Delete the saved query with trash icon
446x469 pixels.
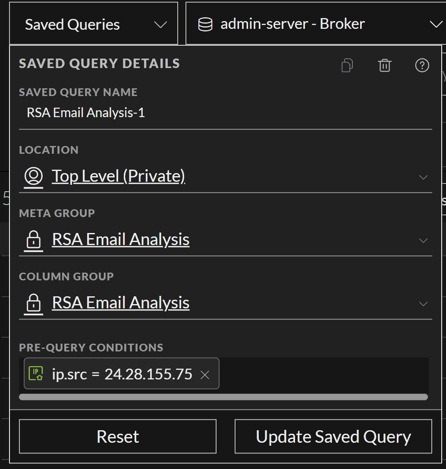tap(385, 65)
